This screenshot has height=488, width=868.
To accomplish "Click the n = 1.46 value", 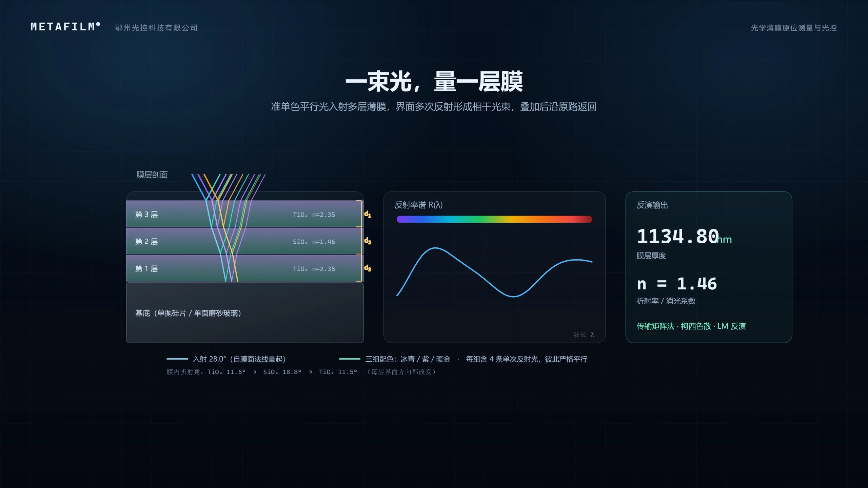I will coord(677,284).
